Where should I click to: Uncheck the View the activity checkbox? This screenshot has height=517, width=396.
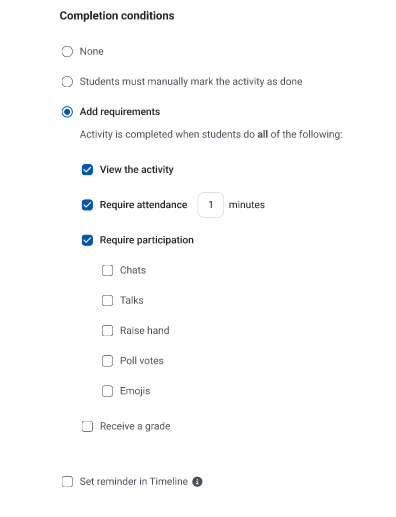[87, 170]
